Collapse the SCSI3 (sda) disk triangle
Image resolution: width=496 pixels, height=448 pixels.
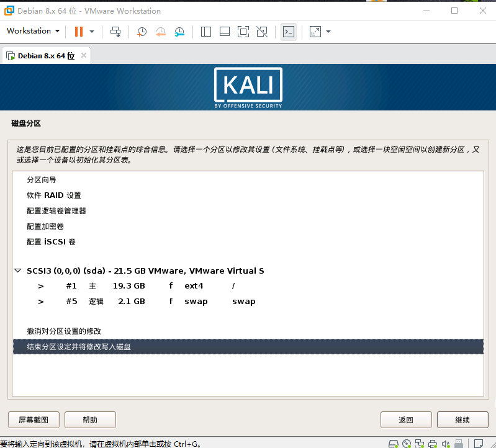click(x=18, y=271)
